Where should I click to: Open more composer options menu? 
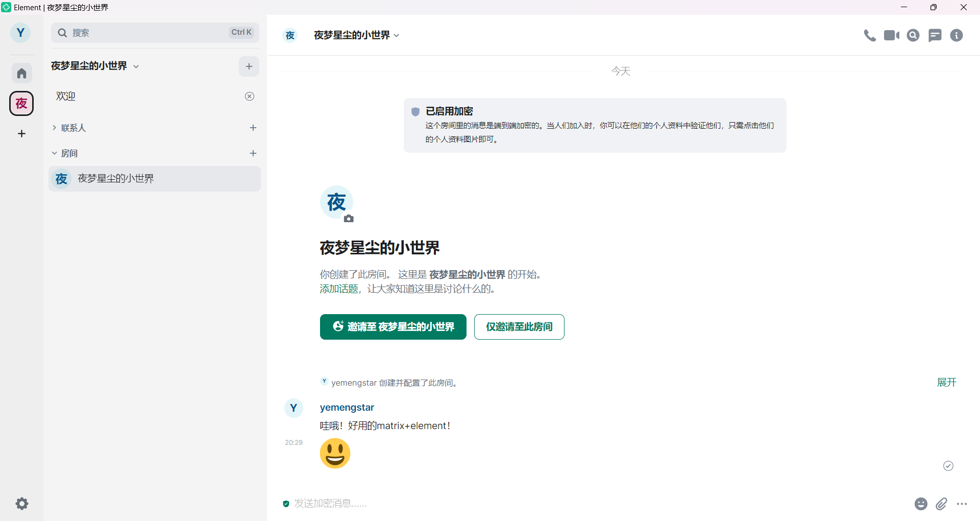(962, 504)
